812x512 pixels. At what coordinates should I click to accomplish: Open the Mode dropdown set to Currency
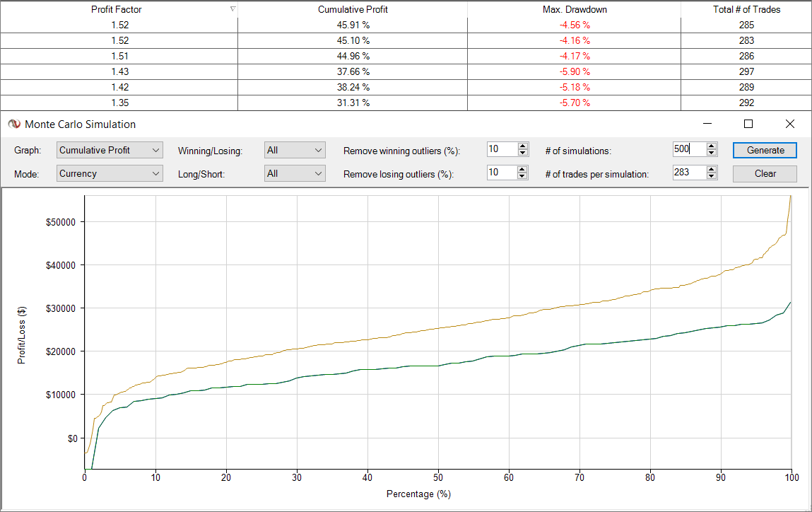pyautogui.click(x=110, y=173)
